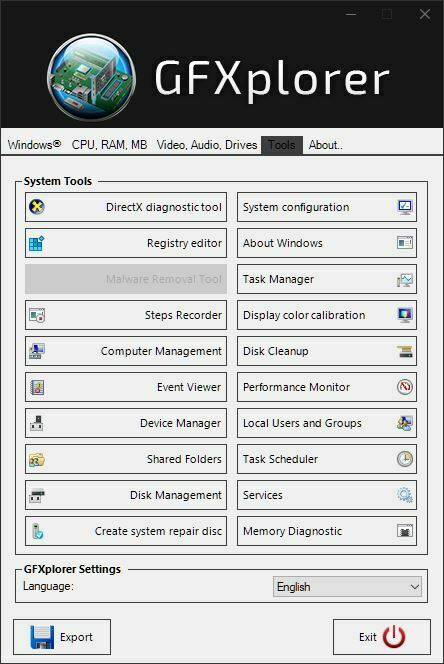Launch Memory Diagnostic
Viewport: 444px width, 664px height.
point(327,531)
